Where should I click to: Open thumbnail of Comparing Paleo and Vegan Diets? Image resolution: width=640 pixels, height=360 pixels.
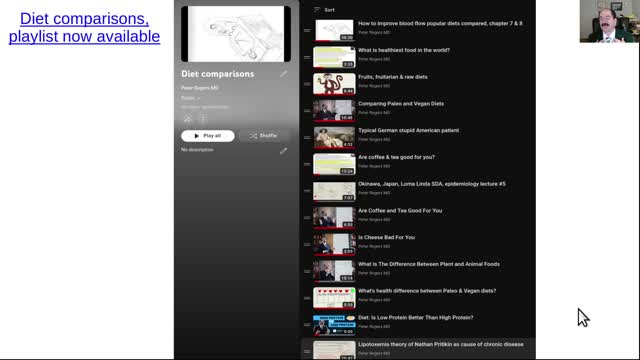point(334,110)
